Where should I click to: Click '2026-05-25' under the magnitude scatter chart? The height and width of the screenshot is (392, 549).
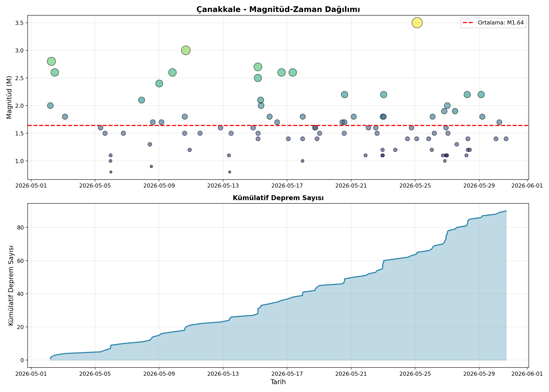415,186
